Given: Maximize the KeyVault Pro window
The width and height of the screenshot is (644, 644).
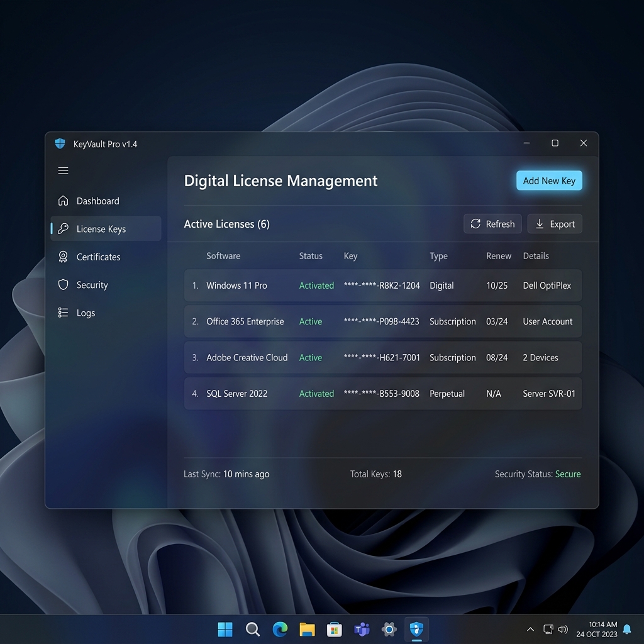Looking at the screenshot, I should pos(555,143).
